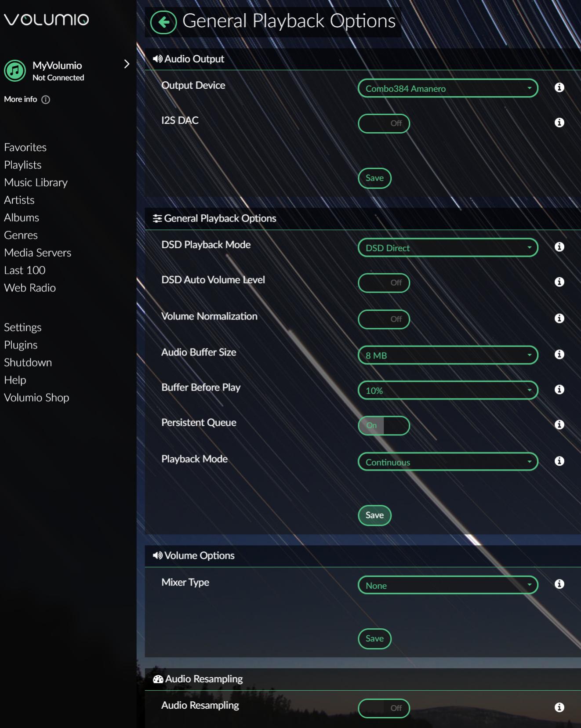Visit Volumio Shop link
Image resolution: width=581 pixels, height=728 pixels.
pos(36,398)
